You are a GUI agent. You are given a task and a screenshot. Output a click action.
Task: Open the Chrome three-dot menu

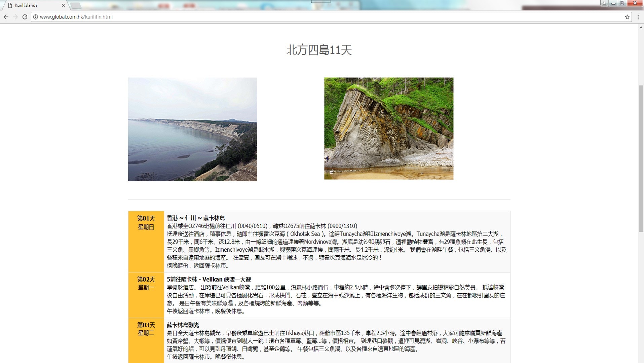638,17
